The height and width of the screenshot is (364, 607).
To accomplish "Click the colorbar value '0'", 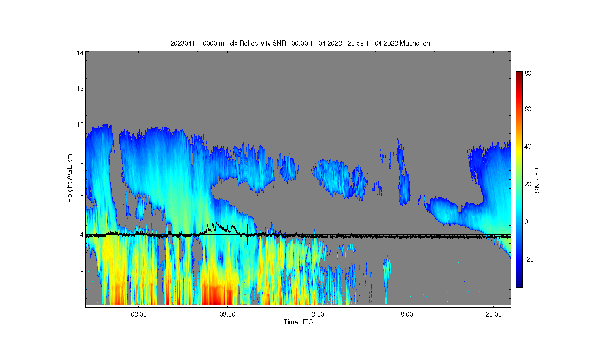I will tap(526, 222).
